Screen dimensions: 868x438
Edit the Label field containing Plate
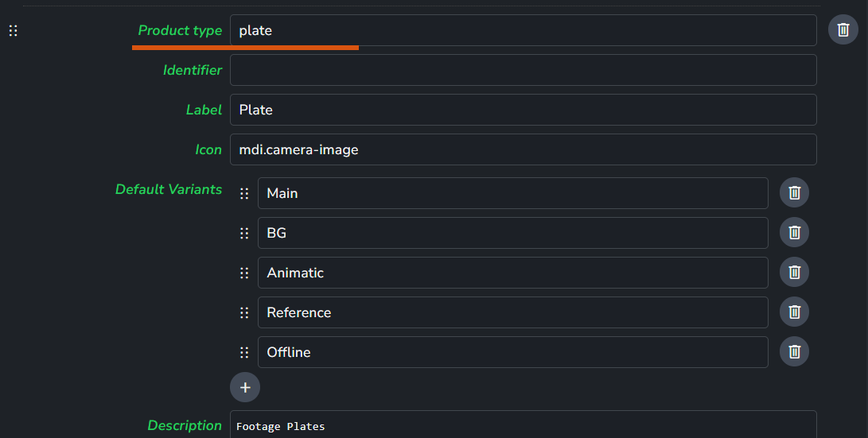pyautogui.click(x=523, y=110)
